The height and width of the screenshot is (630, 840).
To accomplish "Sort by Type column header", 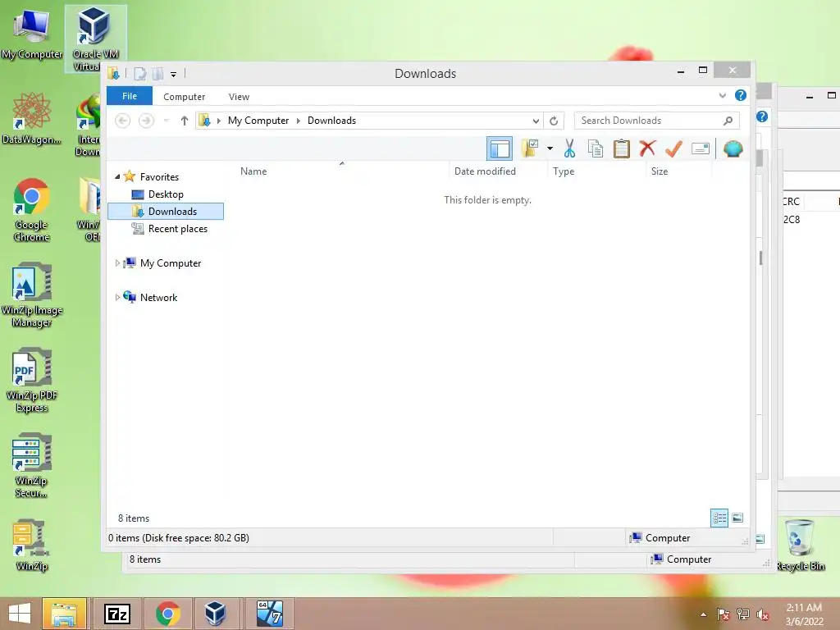I will [596, 171].
